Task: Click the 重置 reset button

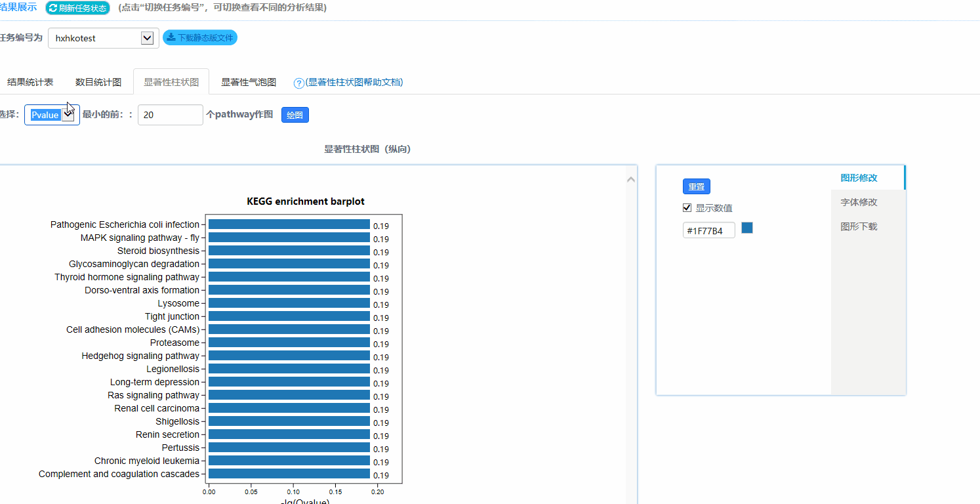Action: (697, 186)
